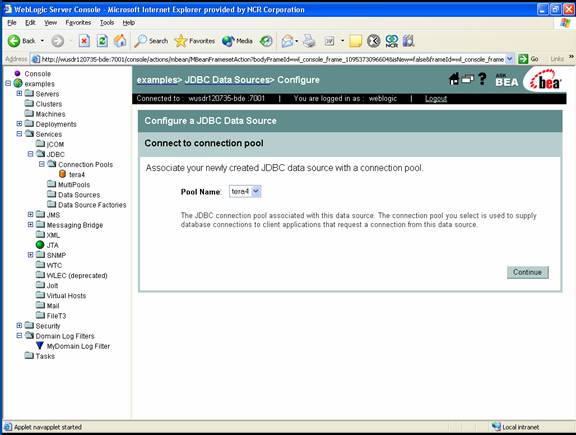Collapse the examples domain tree node

tap(8, 83)
